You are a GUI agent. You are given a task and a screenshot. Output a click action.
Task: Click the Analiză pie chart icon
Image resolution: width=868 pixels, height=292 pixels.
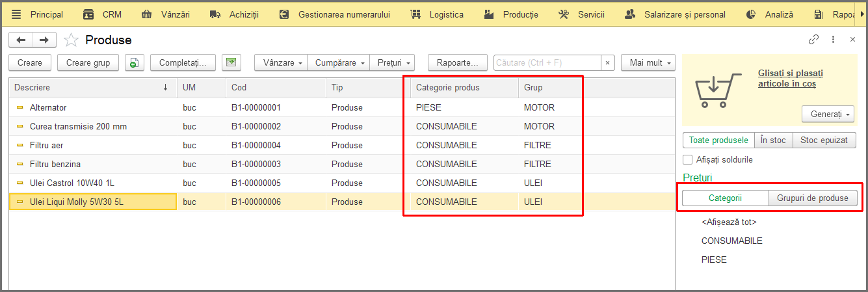pyautogui.click(x=751, y=14)
